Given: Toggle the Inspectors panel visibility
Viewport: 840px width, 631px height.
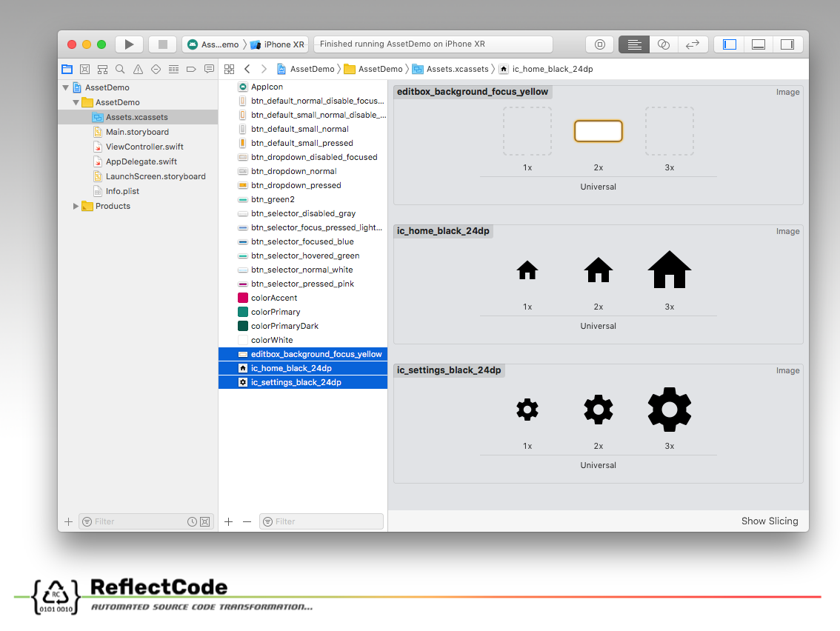Looking at the screenshot, I should (x=787, y=44).
